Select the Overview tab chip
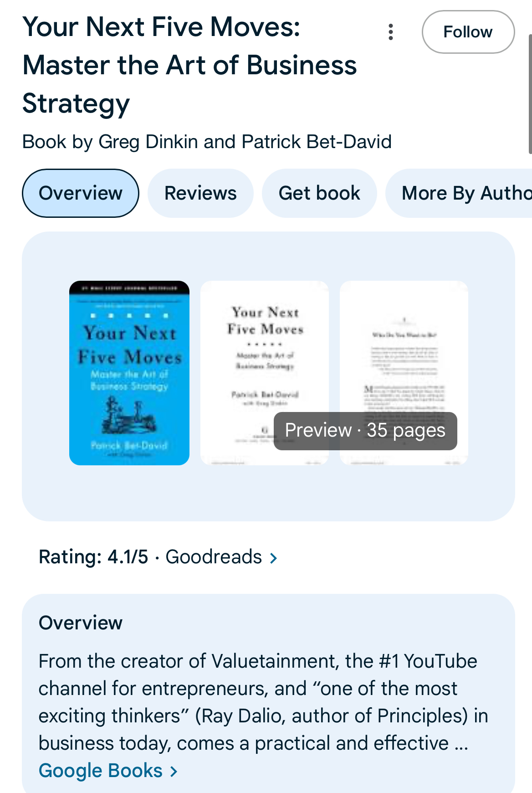This screenshot has height=793, width=532. [81, 193]
